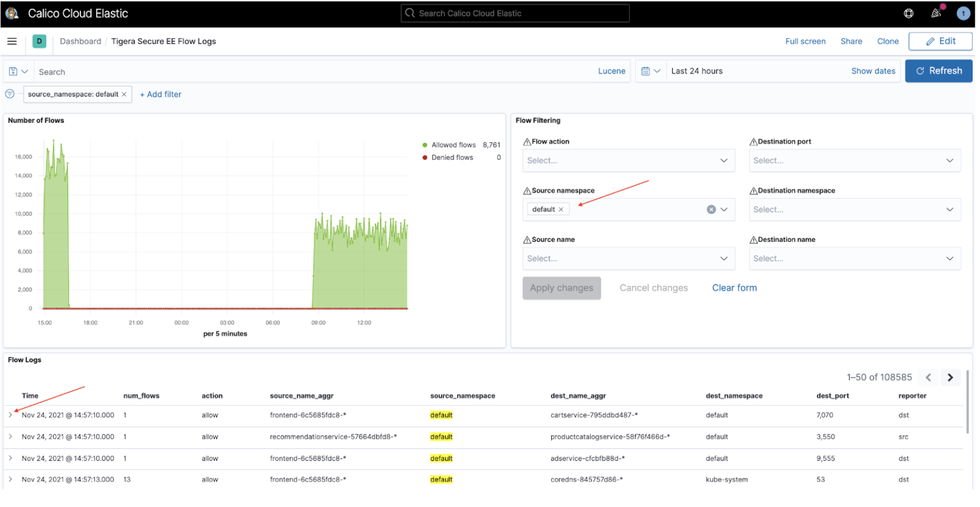Open the Destination port dropdown
The width and height of the screenshot is (980, 507).
point(854,160)
